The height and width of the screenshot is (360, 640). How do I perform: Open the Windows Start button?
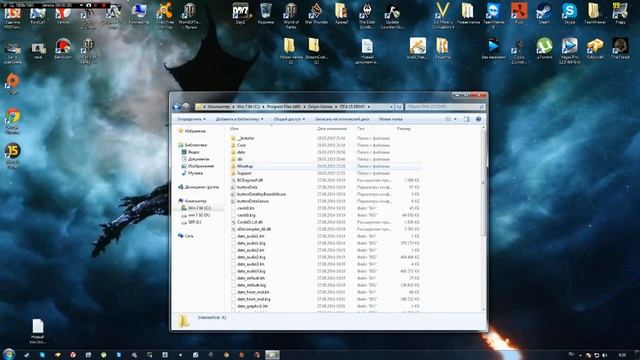coord(9,354)
